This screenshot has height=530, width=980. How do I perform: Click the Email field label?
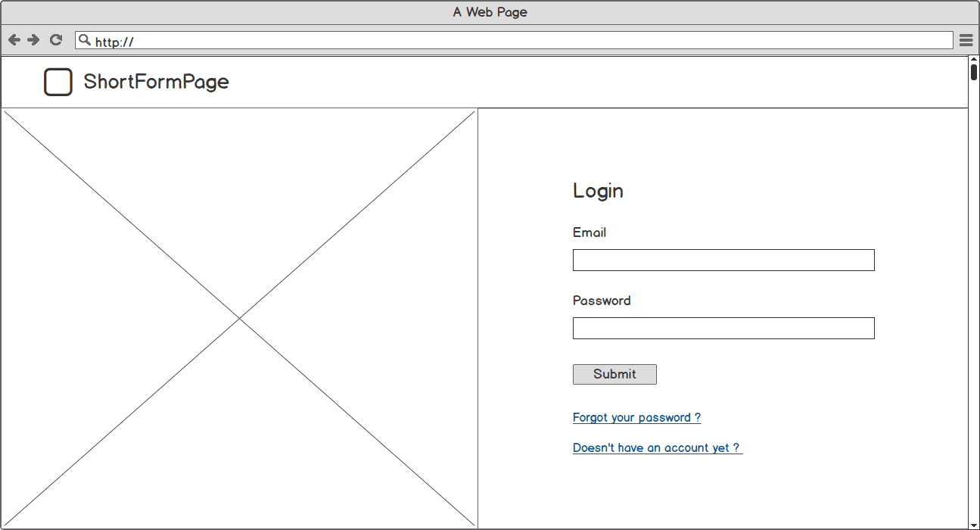[590, 232]
